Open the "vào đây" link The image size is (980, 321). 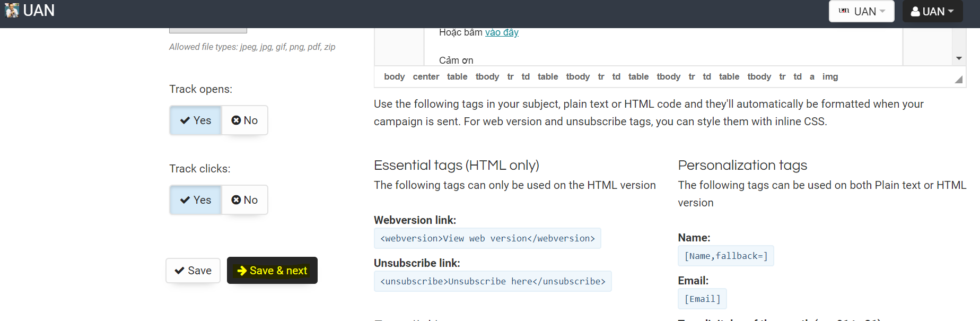502,32
